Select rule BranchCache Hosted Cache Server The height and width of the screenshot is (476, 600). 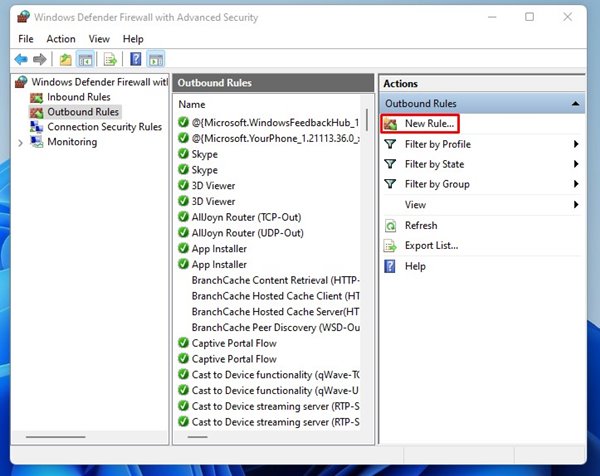[276, 311]
